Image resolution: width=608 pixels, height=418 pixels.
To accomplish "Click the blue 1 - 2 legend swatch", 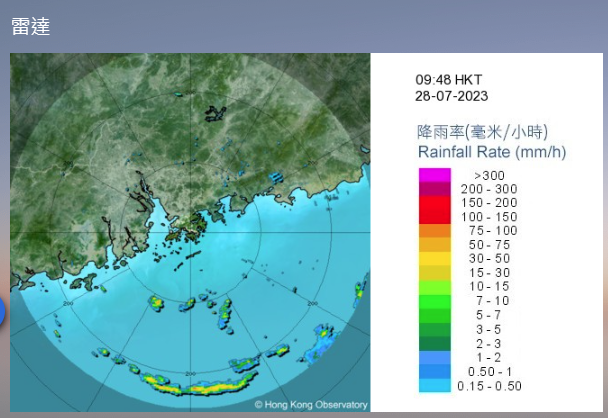I will (435, 357).
